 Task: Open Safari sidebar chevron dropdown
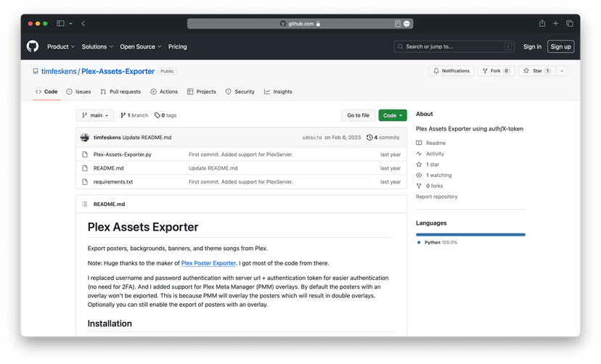[70, 23]
